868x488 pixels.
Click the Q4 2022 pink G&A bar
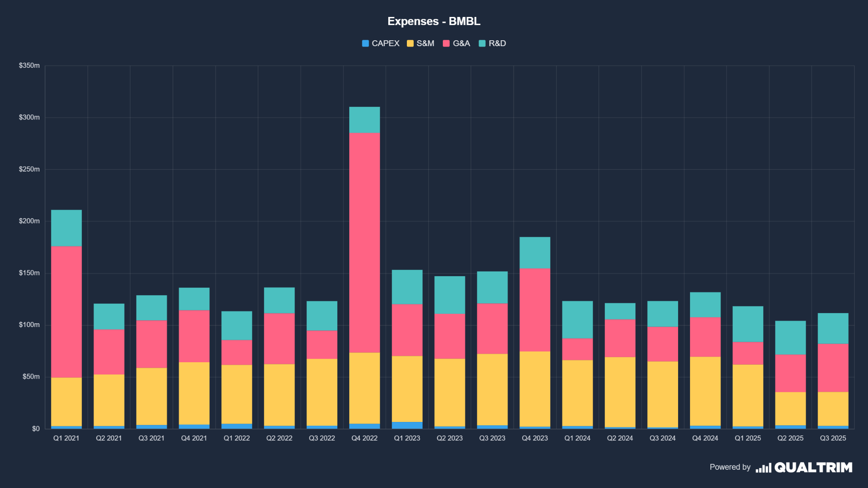click(364, 242)
